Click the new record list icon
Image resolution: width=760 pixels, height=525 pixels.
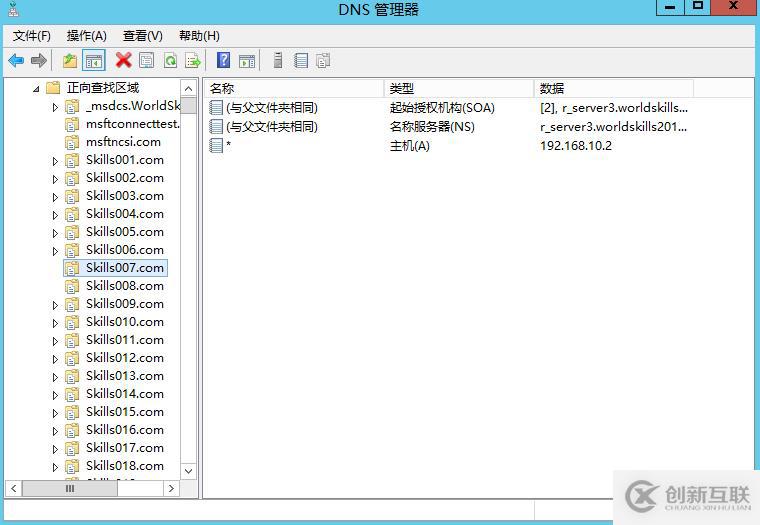[301, 61]
